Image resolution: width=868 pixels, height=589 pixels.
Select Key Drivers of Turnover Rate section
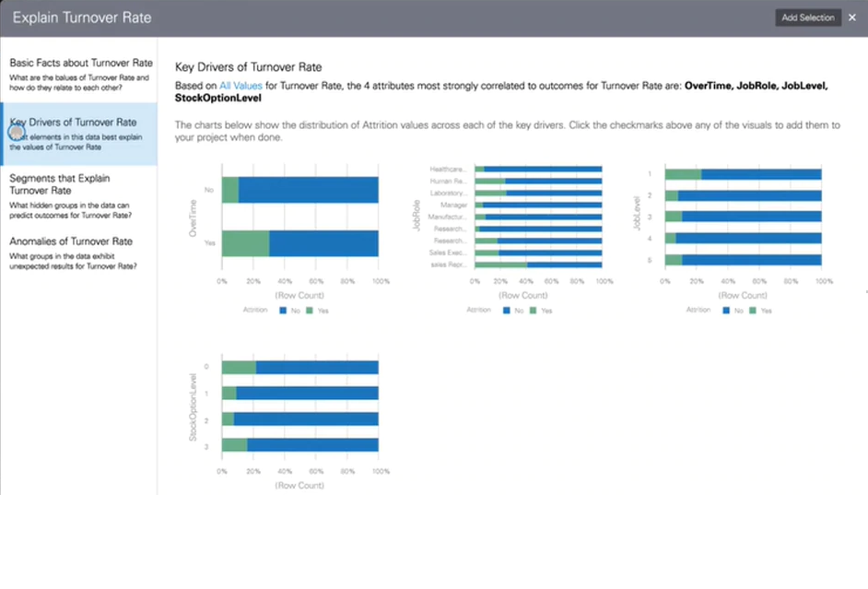[x=74, y=122]
